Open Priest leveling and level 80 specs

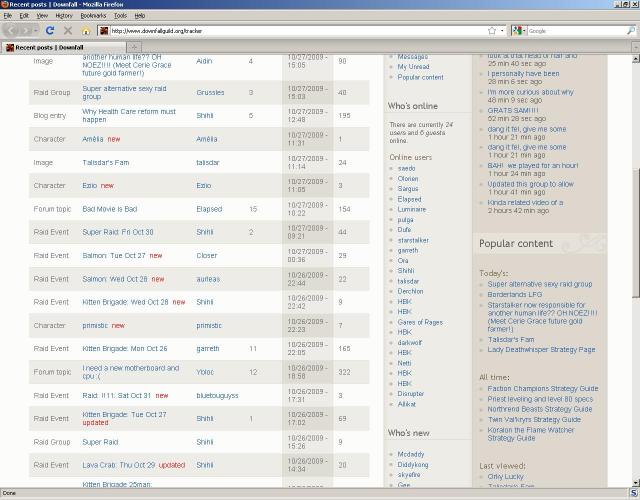tap(540, 399)
